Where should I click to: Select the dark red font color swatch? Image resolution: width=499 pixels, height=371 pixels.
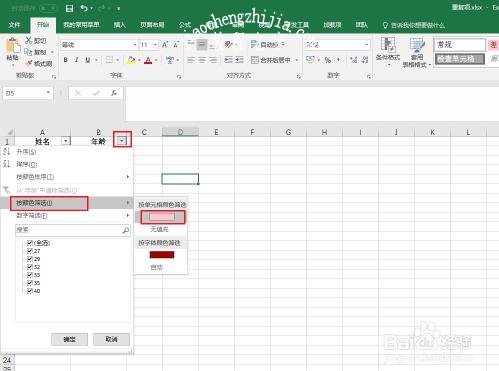pos(162,255)
